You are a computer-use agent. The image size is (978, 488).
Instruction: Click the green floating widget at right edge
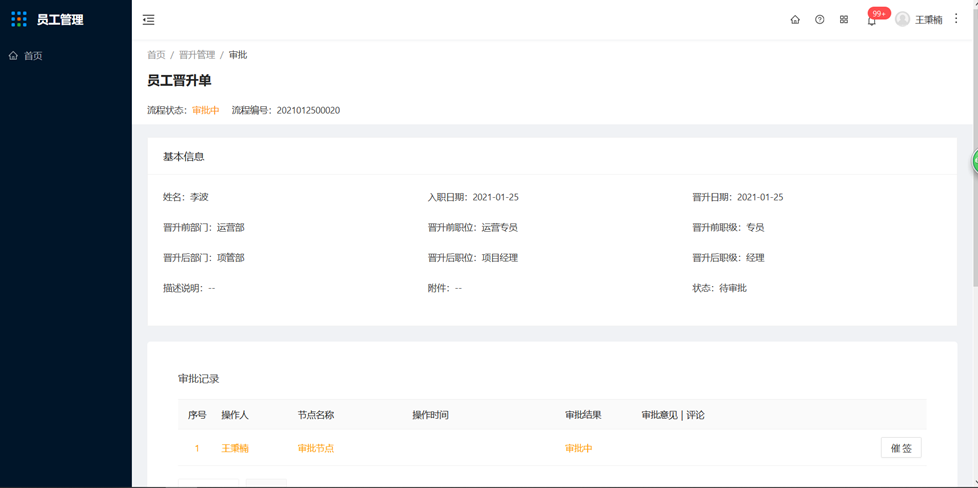974,161
